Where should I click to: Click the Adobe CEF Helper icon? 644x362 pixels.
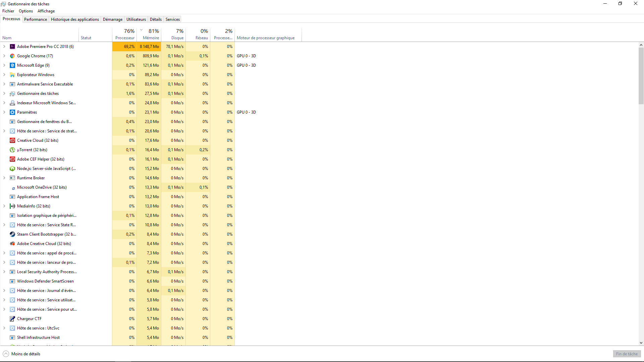pos(12,159)
